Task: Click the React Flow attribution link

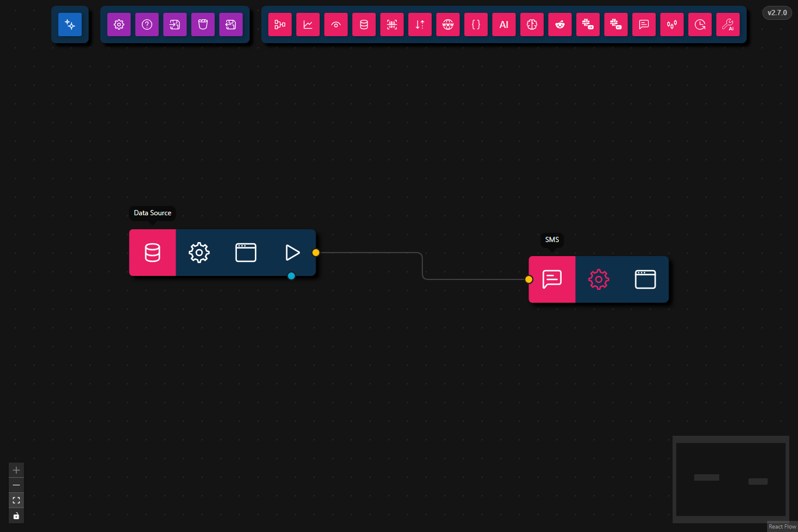Action: point(782,527)
